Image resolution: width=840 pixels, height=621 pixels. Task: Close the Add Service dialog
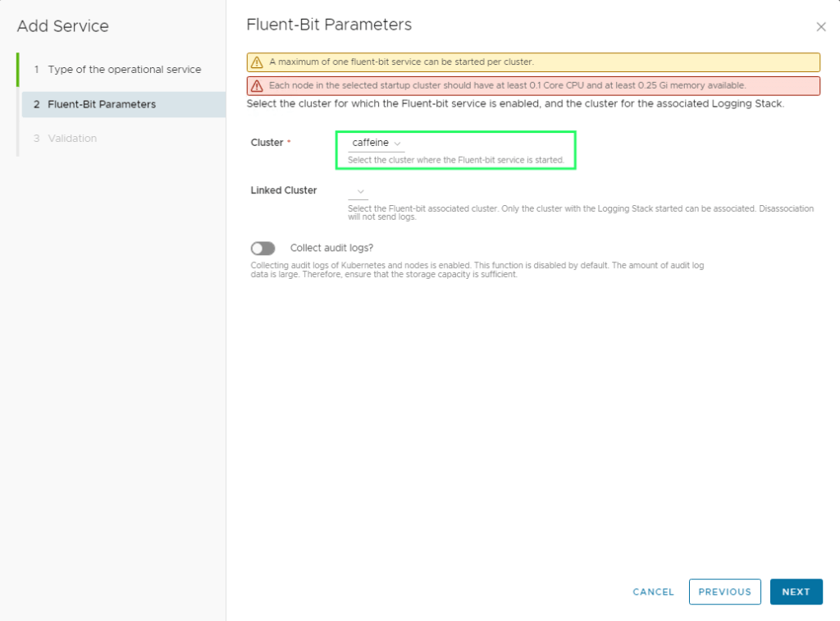(x=820, y=27)
